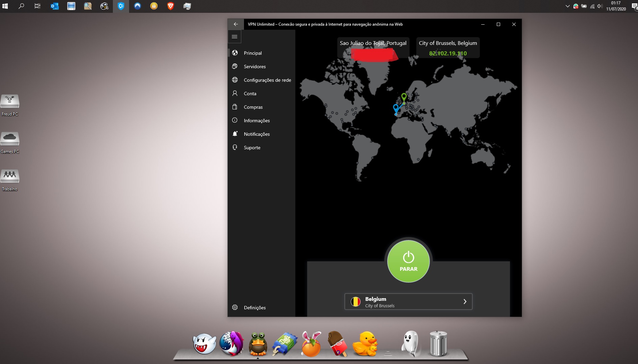This screenshot has height=364, width=638.
Task: Click the white ghost dock icon
Action: (x=411, y=344)
